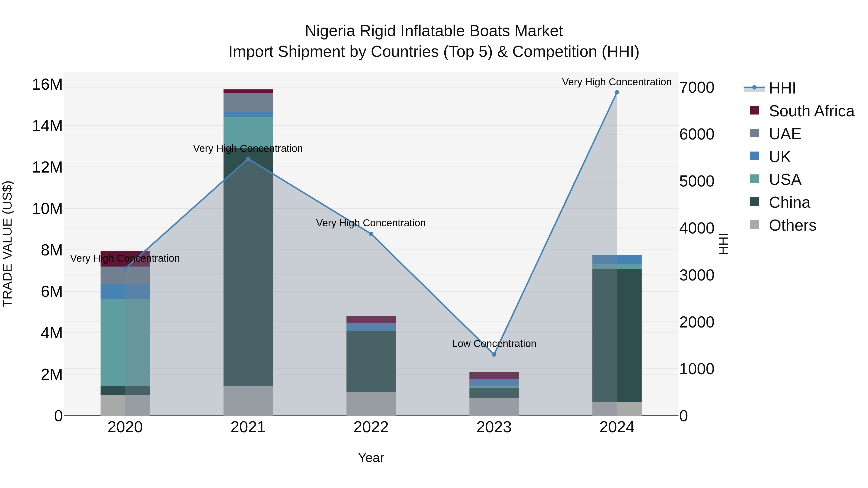868x488 pixels.
Task: Click the USA teal legend swatch
Action: 754,179
